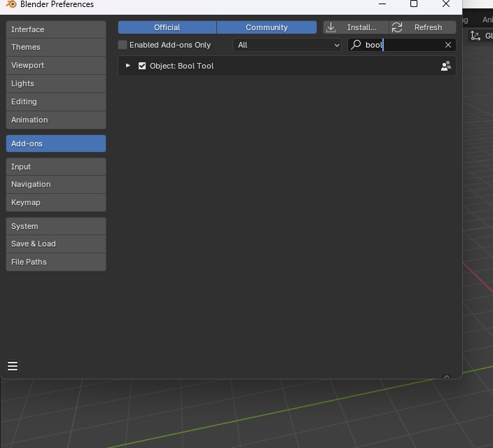This screenshot has width=493, height=448.
Task: Toggle the Community add-ons filter
Action: 267,27
